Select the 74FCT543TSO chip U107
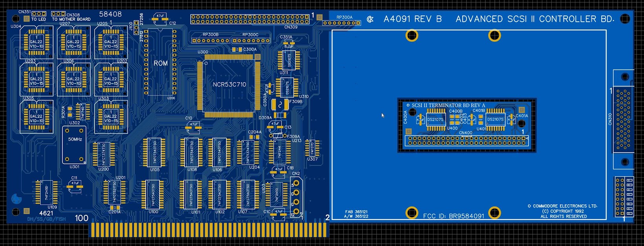Screen dimensions: 644x246 (x=247, y=195)
